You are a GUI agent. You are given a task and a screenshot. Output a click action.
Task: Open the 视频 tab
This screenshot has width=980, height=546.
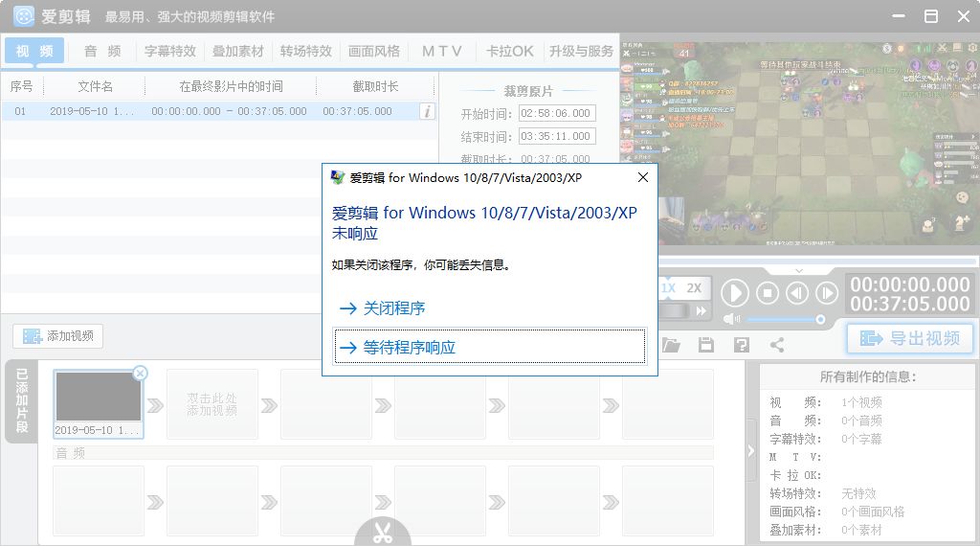click(34, 51)
